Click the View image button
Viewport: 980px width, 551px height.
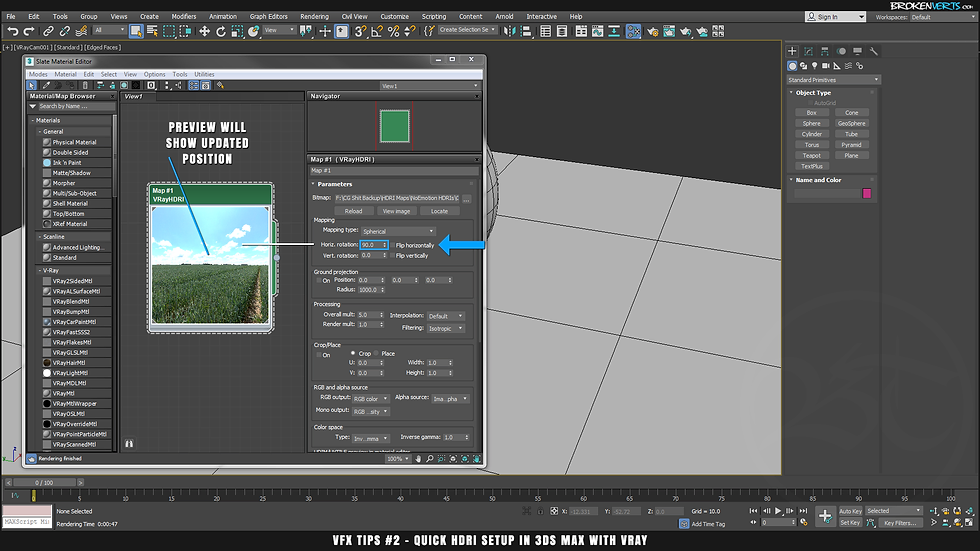(x=396, y=211)
